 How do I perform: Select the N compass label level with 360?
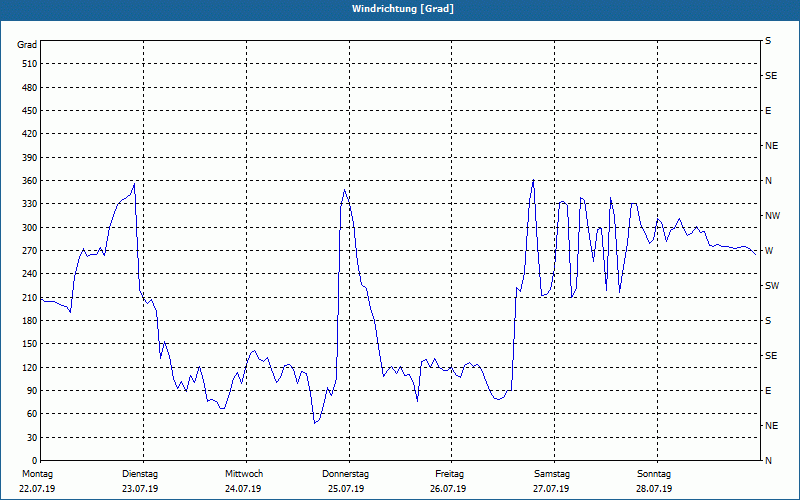(x=768, y=181)
